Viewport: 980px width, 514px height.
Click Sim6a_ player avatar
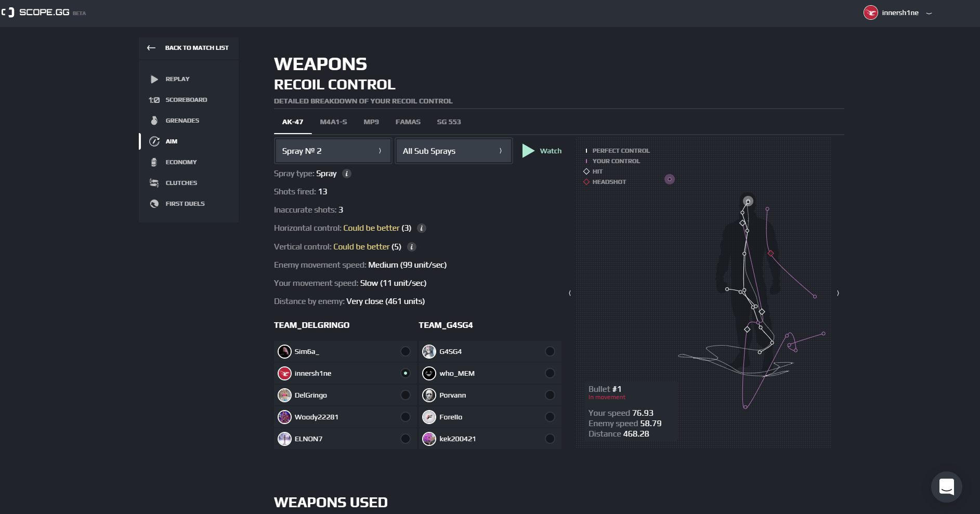[x=284, y=352]
